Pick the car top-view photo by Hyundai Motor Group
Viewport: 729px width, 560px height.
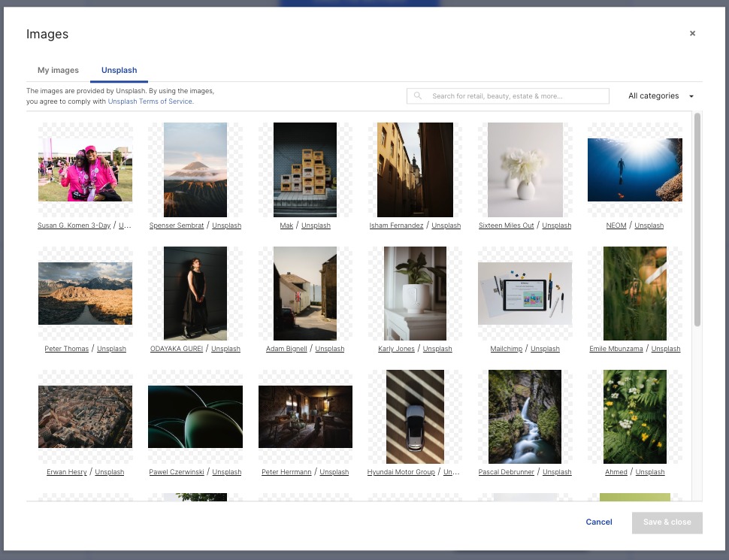415,416
